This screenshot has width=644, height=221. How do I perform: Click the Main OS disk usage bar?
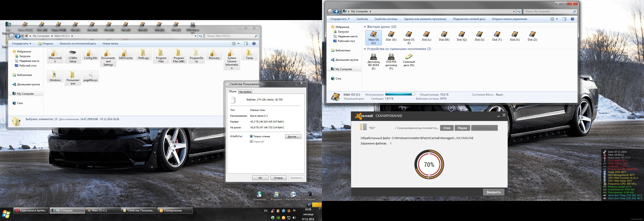coord(400,94)
